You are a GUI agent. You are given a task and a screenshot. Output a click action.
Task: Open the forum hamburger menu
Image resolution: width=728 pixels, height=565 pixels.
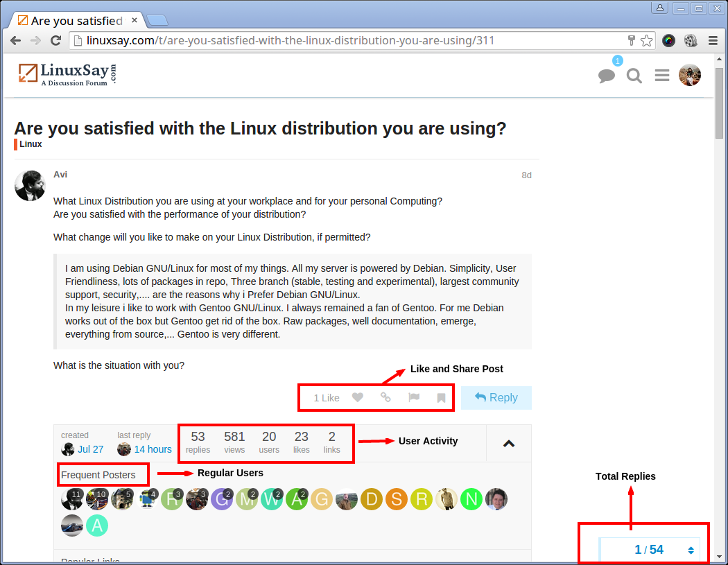click(x=662, y=75)
